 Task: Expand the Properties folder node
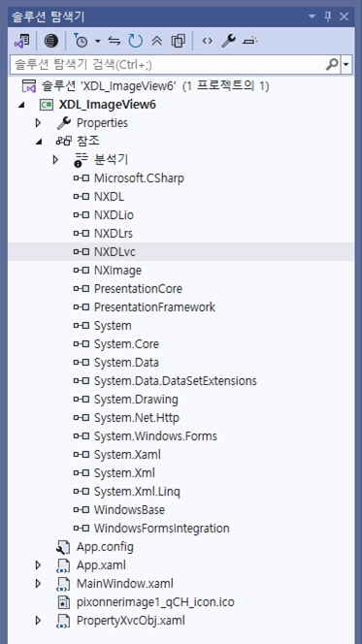pyautogui.click(x=38, y=123)
